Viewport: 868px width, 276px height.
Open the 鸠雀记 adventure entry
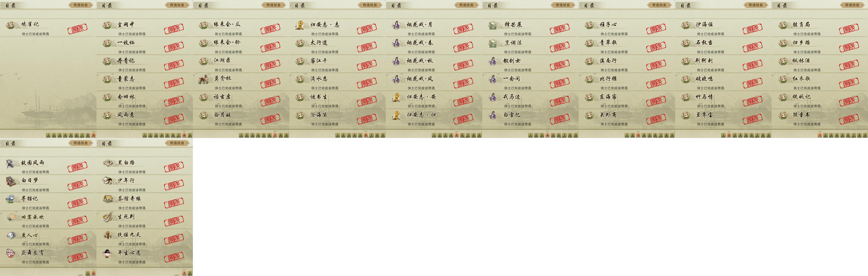click(48, 28)
